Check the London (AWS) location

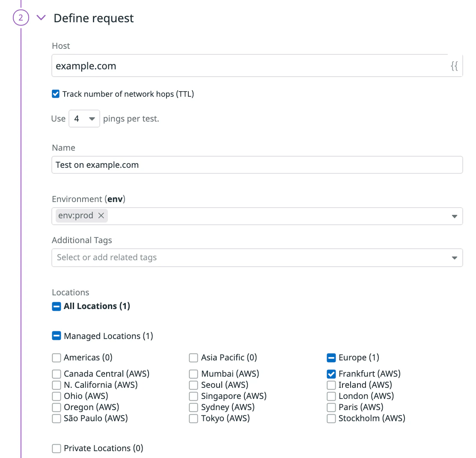(331, 396)
